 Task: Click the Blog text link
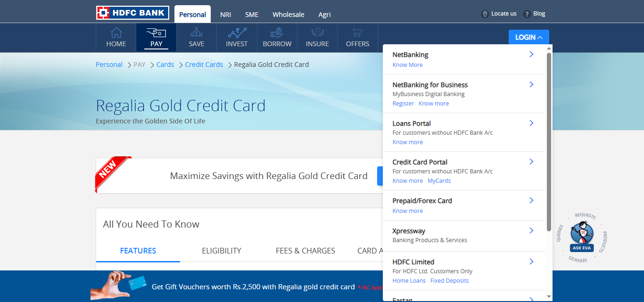tap(539, 14)
